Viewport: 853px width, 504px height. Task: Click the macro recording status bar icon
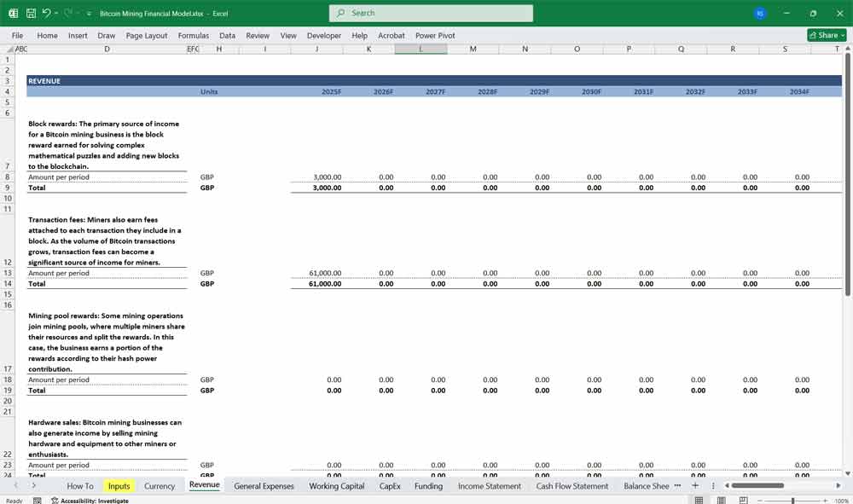[37, 501]
